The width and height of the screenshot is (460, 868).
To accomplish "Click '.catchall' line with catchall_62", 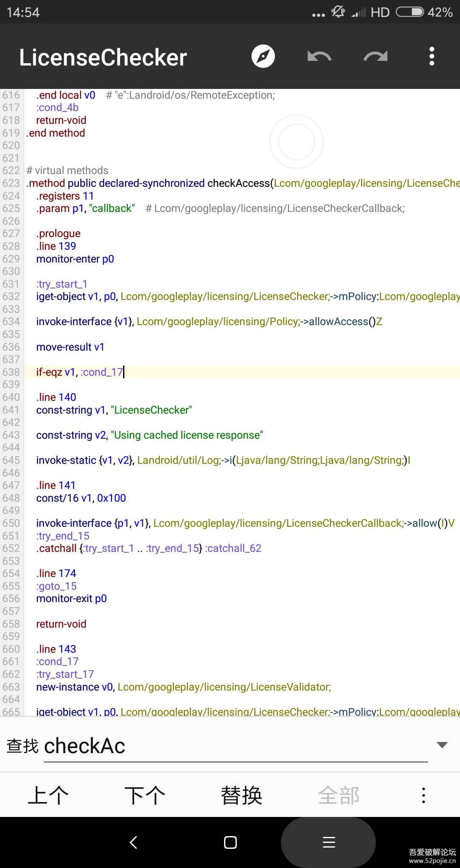I will (149, 548).
